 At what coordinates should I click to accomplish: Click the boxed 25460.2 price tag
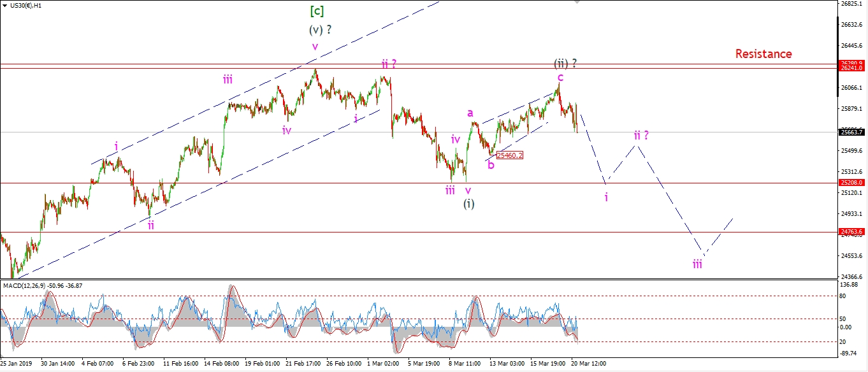tap(509, 155)
